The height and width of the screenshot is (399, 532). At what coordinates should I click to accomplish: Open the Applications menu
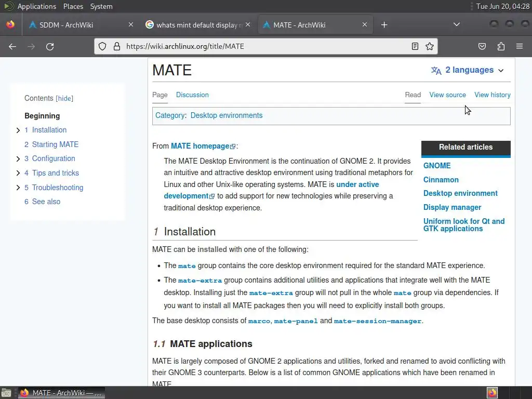[x=37, y=6]
